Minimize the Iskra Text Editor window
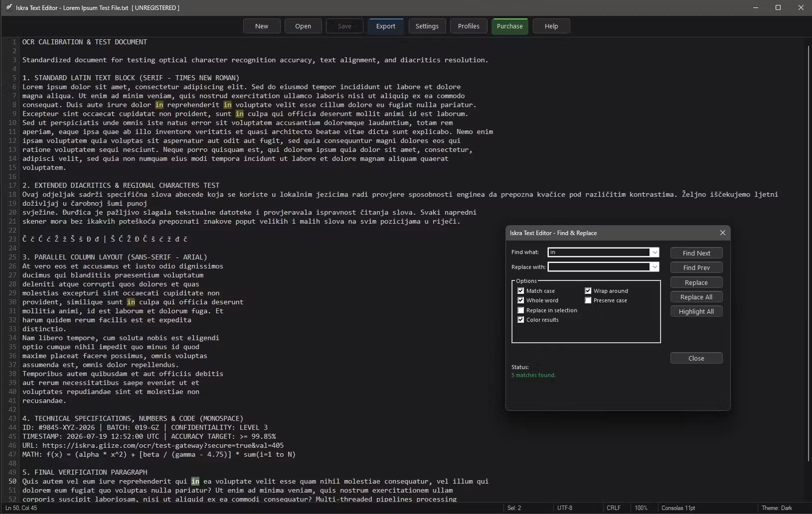812x514 pixels. pos(756,7)
